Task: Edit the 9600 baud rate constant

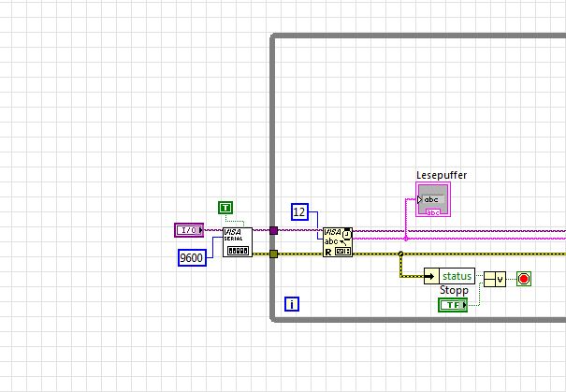Action: pyautogui.click(x=192, y=257)
